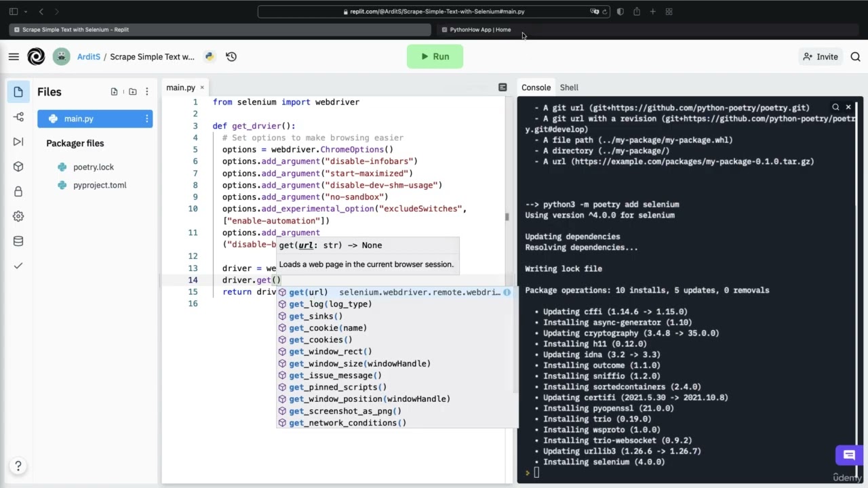Show info for the get(url) suggestion
The height and width of the screenshot is (488, 868).
pos(507,292)
